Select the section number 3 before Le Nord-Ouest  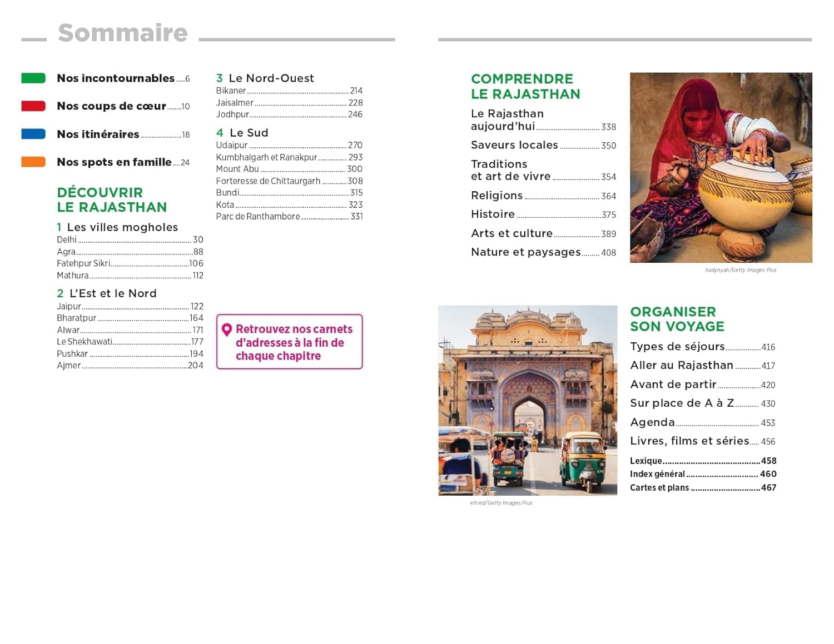pyautogui.click(x=219, y=78)
